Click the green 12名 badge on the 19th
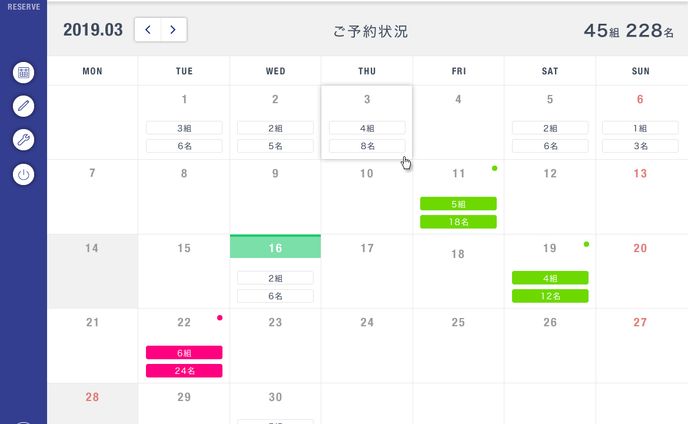688x424 pixels. (x=550, y=296)
